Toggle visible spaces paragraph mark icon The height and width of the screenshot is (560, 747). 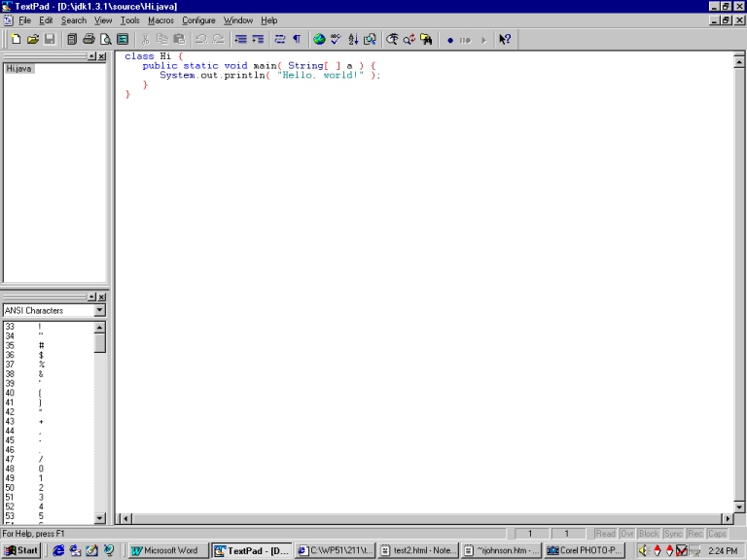tap(297, 39)
